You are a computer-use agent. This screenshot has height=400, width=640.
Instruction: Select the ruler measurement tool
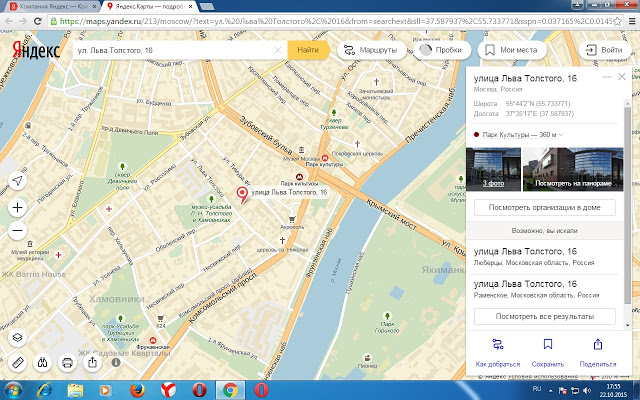pyautogui.click(x=18, y=362)
